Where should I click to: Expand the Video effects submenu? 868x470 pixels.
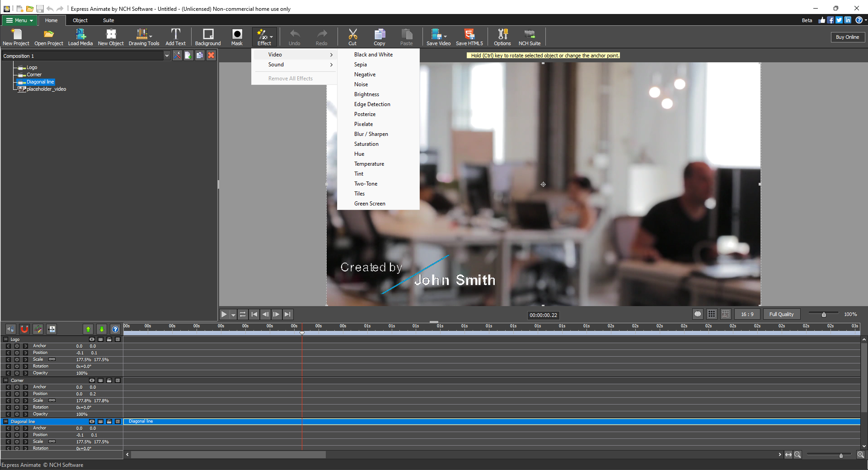point(294,54)
